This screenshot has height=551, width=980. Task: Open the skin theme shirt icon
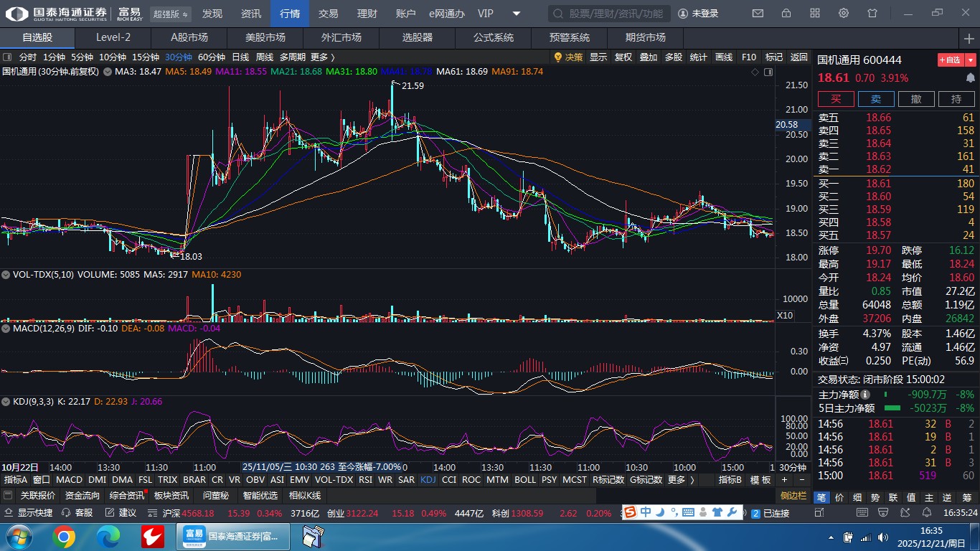(x=872, y=14)
